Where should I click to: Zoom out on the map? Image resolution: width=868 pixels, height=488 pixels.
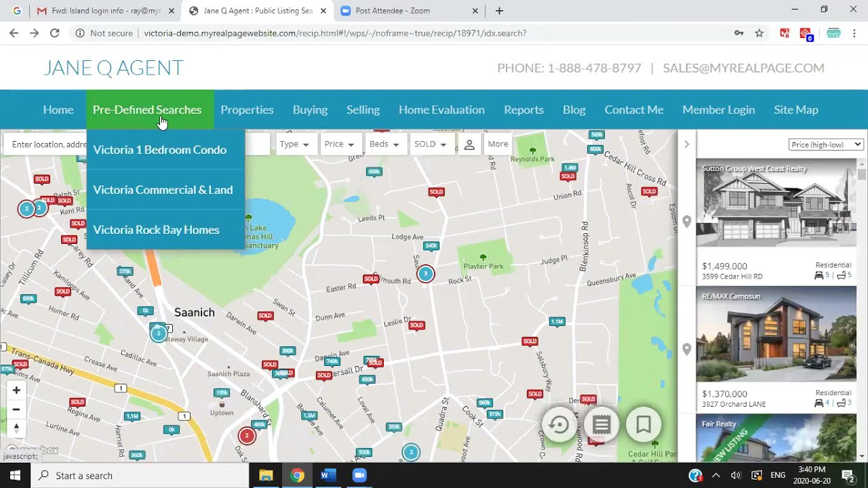[16, 409]
